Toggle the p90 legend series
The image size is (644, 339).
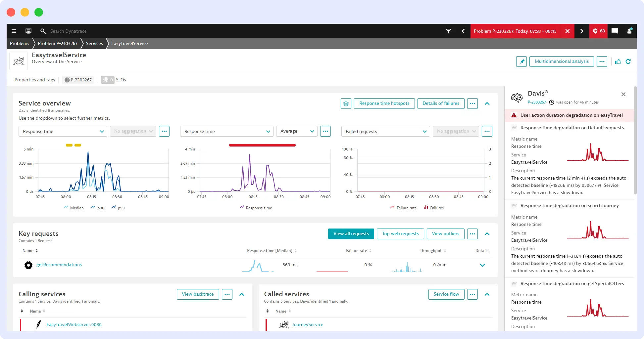pyautogui.click(x=97, y=208)
